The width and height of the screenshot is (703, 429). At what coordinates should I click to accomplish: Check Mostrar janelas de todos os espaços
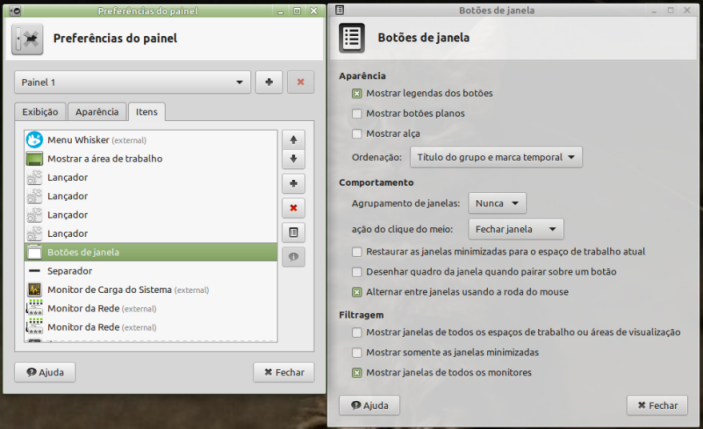point(357,333)
